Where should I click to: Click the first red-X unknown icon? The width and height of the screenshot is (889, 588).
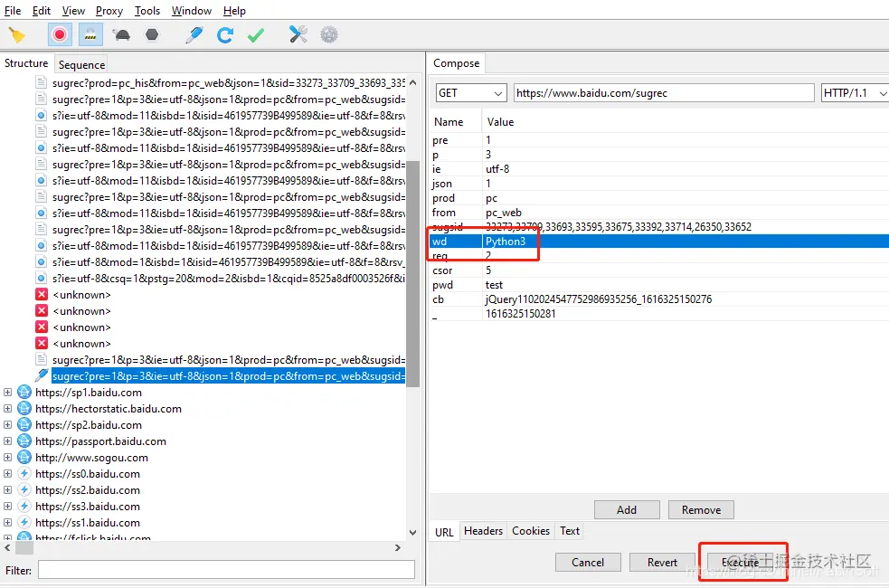(x=42, y=294)
